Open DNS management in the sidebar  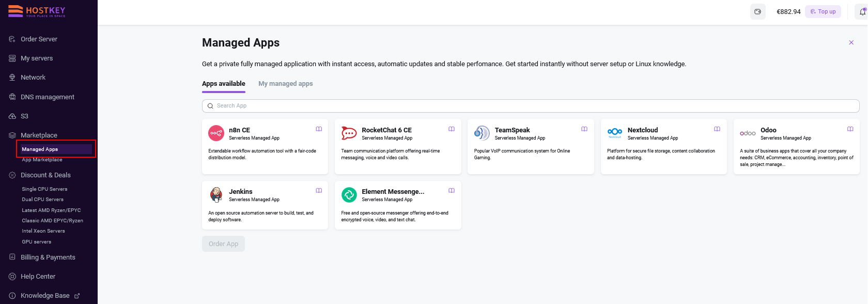coord(48,97)
